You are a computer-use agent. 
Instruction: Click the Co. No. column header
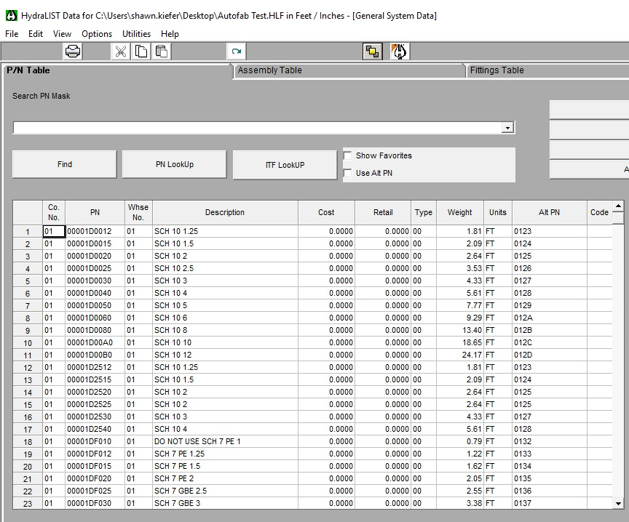(54, 213)
